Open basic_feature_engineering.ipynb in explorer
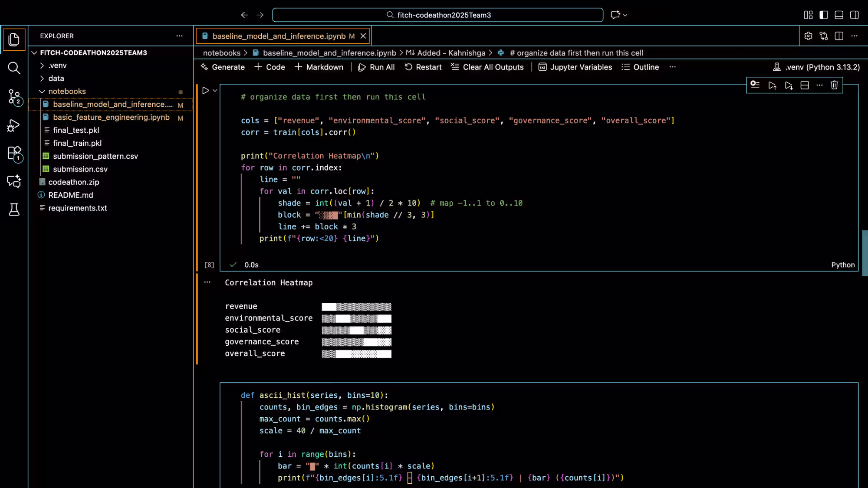Screen dimensions: 868x488 pos(111,117)
